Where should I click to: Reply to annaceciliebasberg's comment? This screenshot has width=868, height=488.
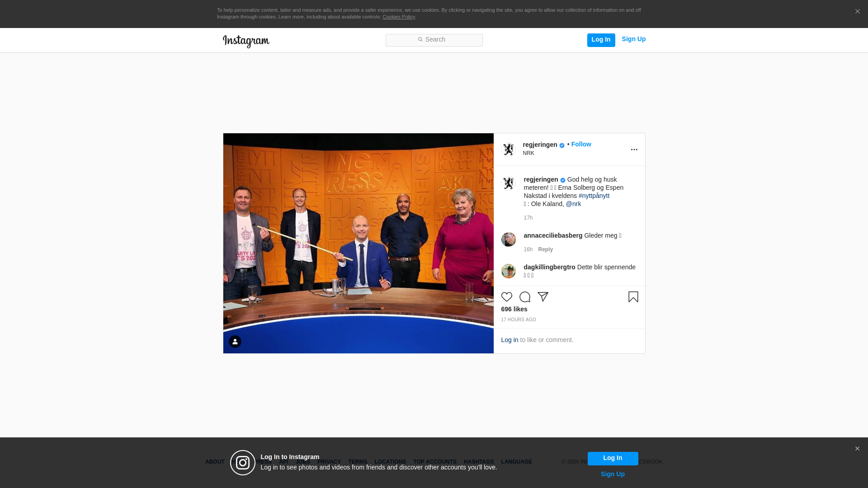coord(546,249)
